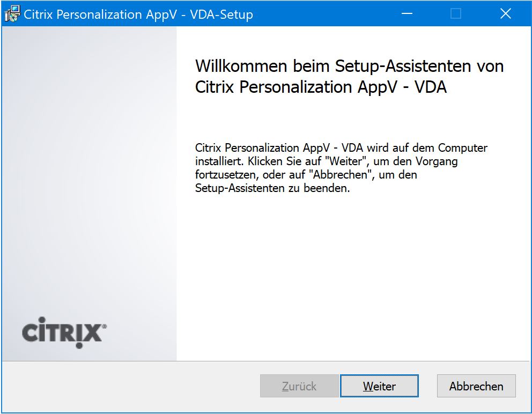The height and width of the screenshot is (414, 532).
Task: Minimize the VDA-Setup window
Action: [x=406, y=14]
